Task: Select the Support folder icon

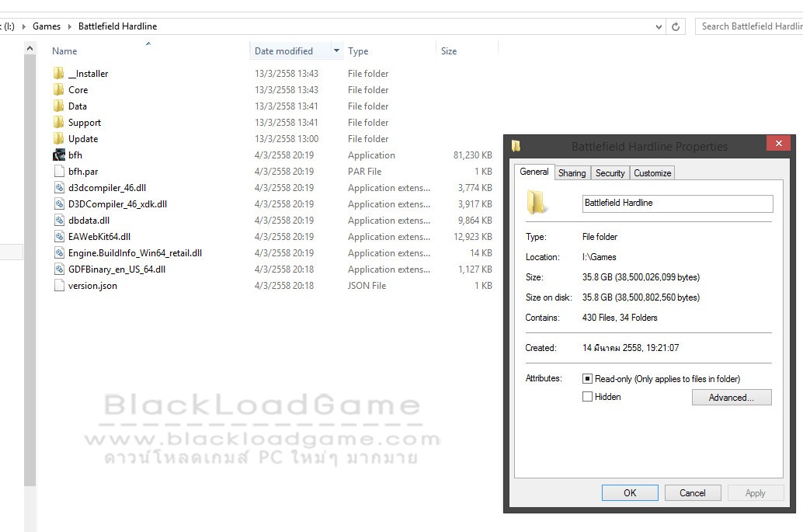Action: point(59,123)
